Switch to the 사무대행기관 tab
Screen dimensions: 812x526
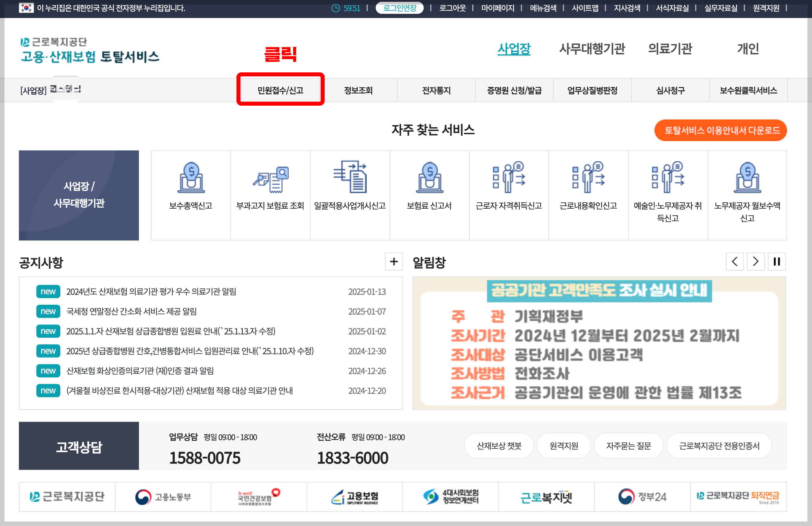tap(592, 49)
